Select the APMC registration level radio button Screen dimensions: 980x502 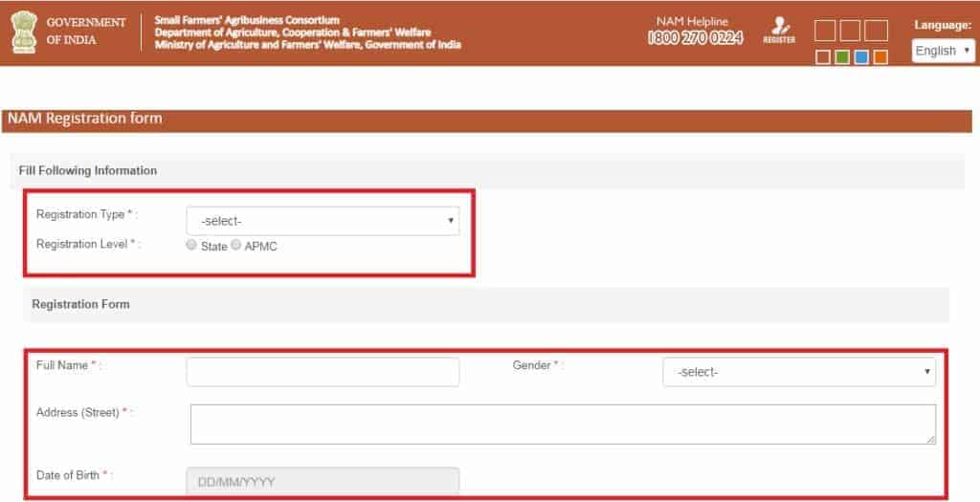[235, 245]
